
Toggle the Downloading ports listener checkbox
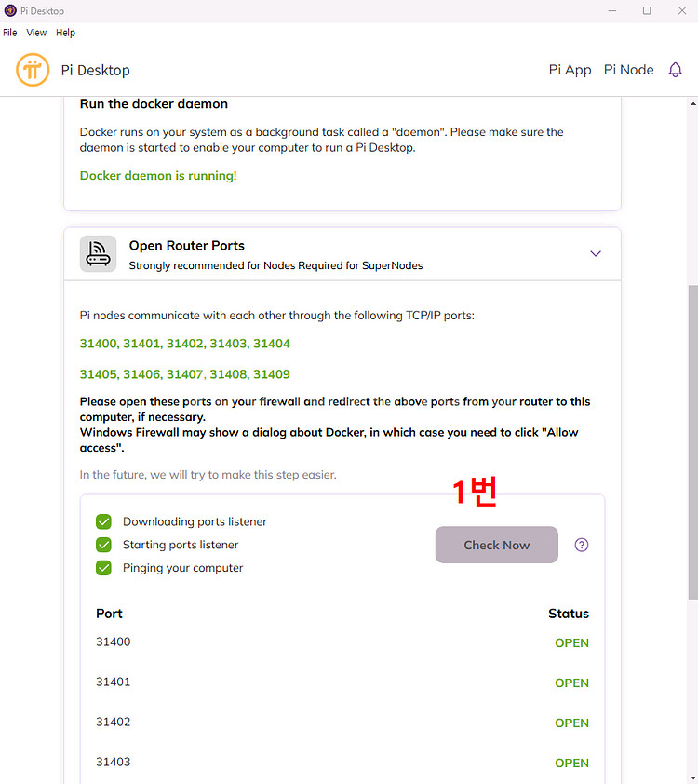[x=104, y=522]
